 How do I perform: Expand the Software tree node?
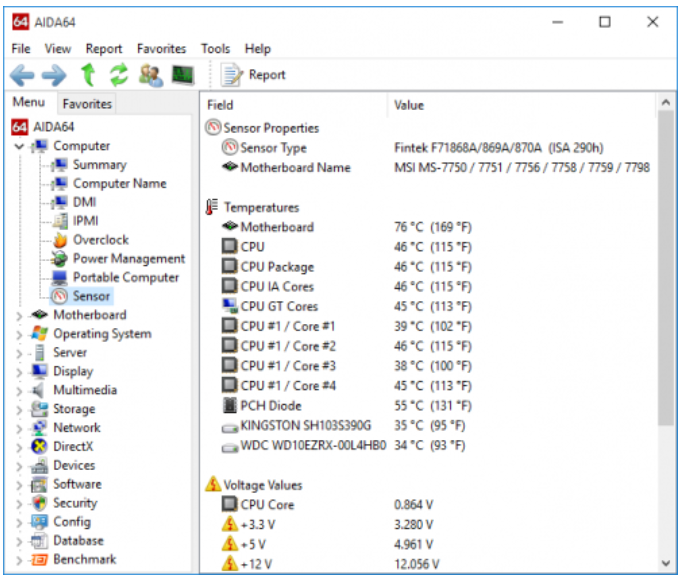19,484
